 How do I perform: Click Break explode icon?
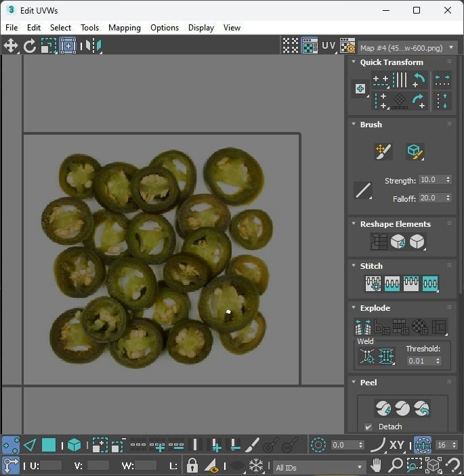363,326
